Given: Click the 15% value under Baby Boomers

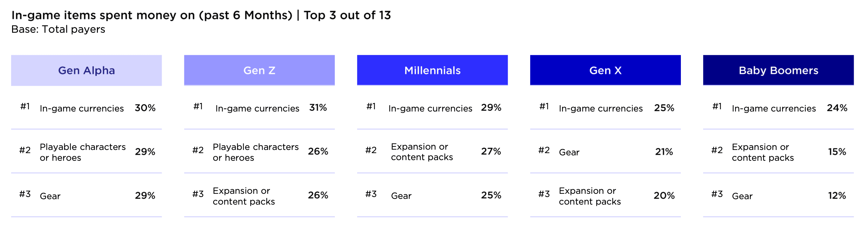Looking at the screenshot, I should click(837, 152).
